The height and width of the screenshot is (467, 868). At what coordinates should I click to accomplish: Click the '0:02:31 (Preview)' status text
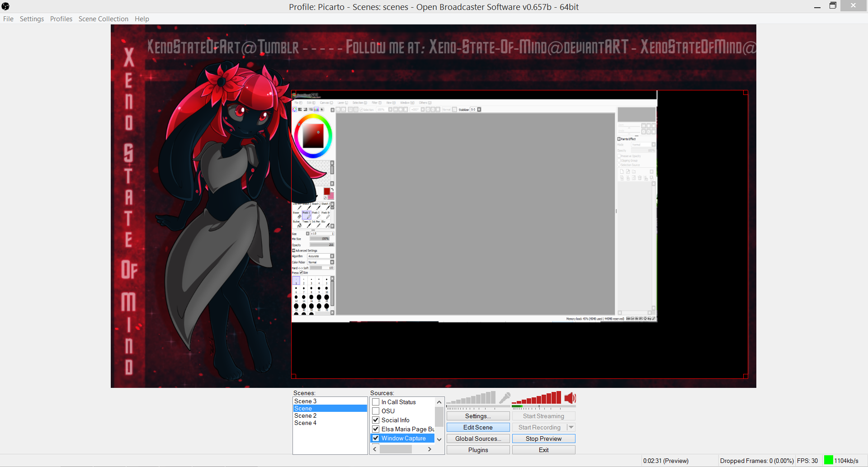tap(666, 461)
